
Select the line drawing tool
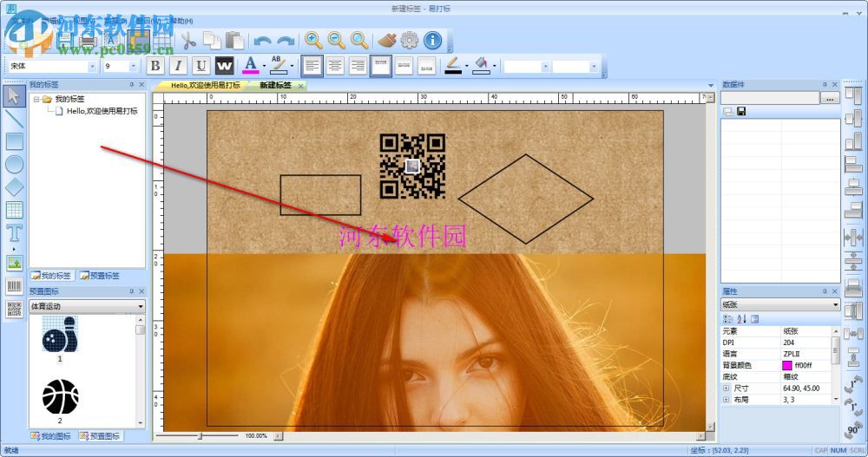coord(14,119)
